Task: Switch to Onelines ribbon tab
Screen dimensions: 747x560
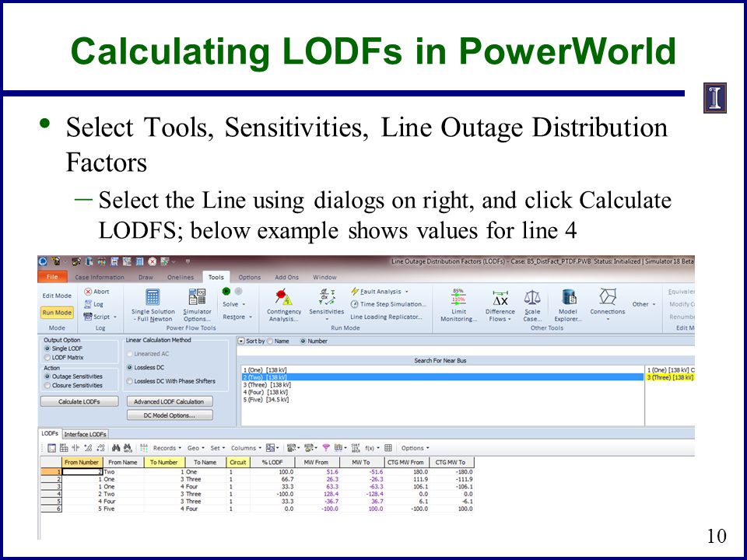Action: click(180, 277)
